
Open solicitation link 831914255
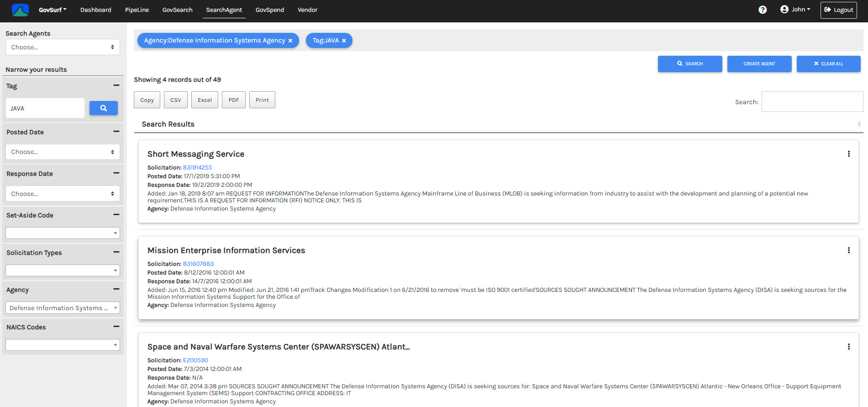click(x=197, y=168)
